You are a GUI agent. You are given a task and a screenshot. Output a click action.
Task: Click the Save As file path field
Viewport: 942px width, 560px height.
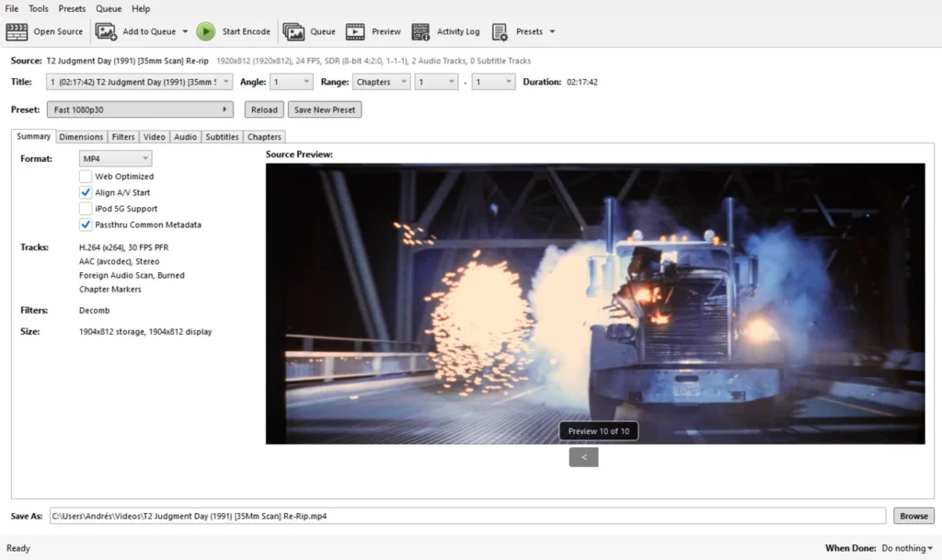click(467, 516)
